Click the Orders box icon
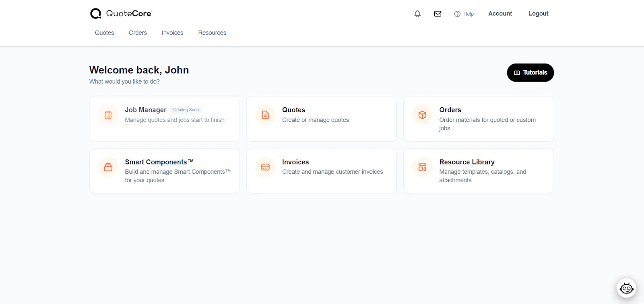 click(422, 115)
